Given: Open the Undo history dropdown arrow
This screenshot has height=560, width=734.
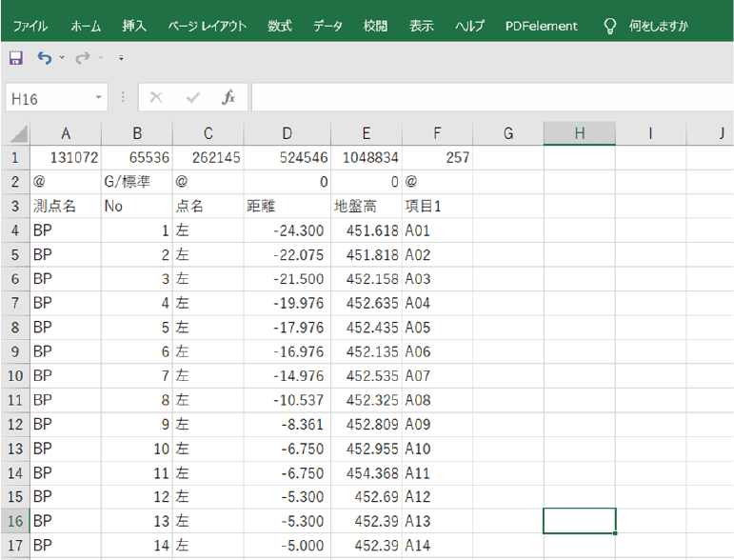Looking at the screenshot, I should point(62,58).
